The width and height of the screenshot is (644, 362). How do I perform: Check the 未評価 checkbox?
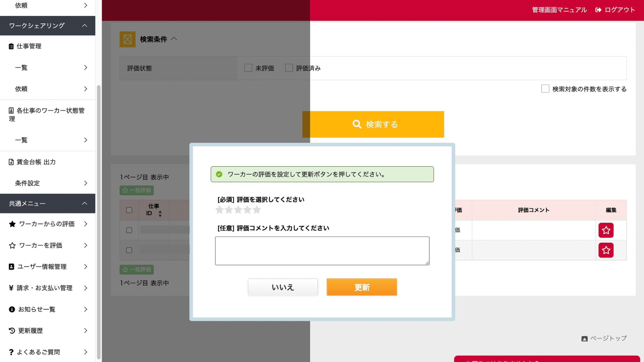point(248,68)
